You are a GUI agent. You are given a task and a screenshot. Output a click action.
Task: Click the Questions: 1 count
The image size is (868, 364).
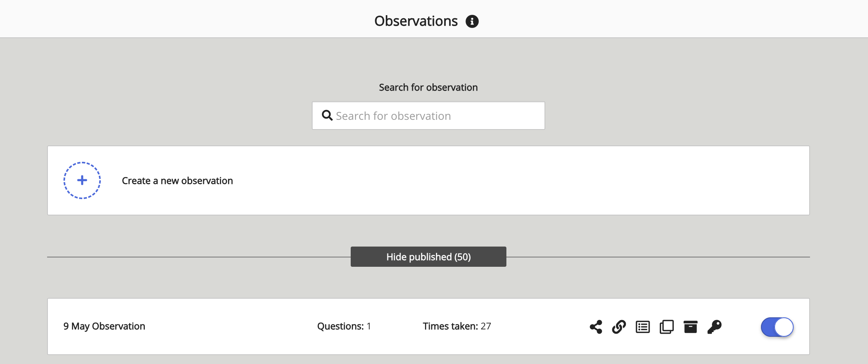click(343, 326)
